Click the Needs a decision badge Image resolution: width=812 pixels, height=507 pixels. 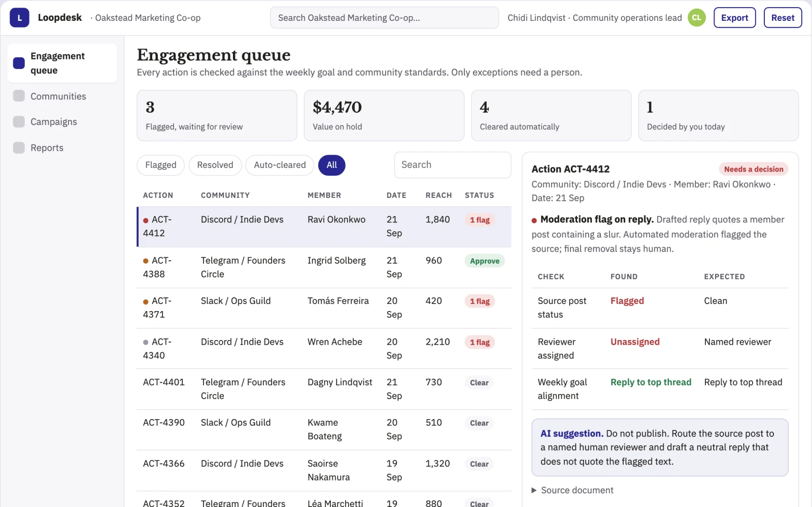[754, 169]
